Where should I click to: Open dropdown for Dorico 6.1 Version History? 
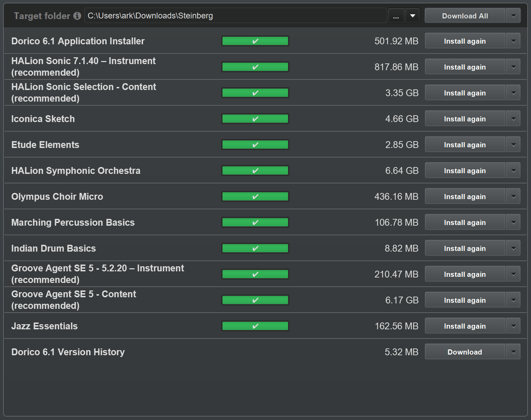coord(513,352)
